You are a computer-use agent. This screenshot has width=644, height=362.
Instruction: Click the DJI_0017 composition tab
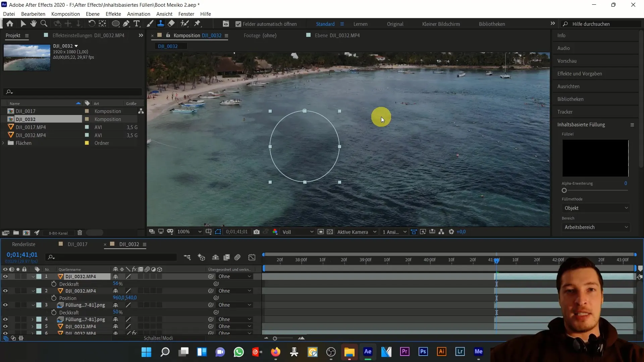[77, 244]
